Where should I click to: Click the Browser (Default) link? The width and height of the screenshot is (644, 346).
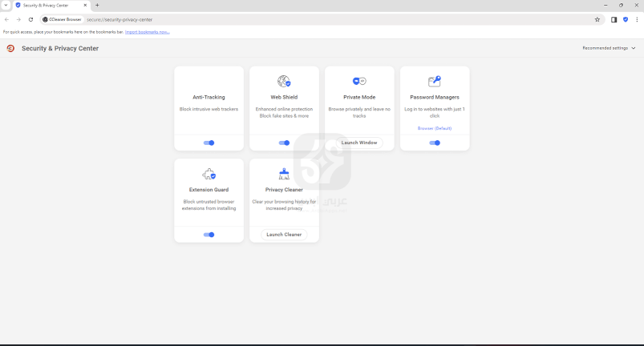[x=435, y=128]
